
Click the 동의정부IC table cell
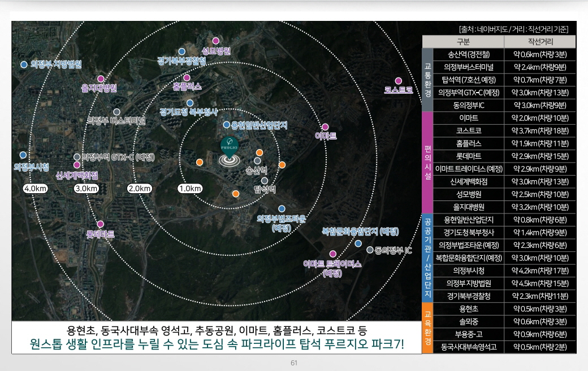tap(469, 105)
